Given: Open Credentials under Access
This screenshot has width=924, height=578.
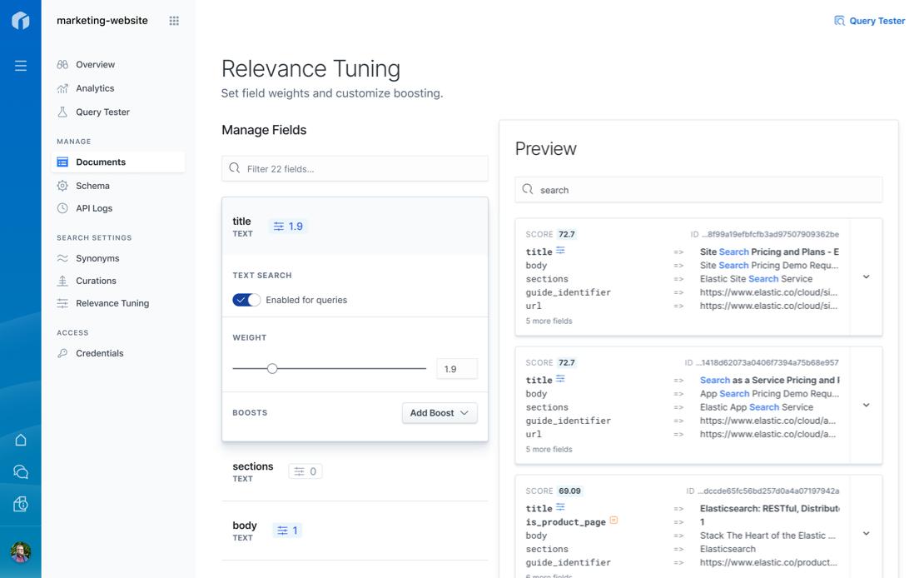Looking at the screenshot, I should click(x=100, y=353).
